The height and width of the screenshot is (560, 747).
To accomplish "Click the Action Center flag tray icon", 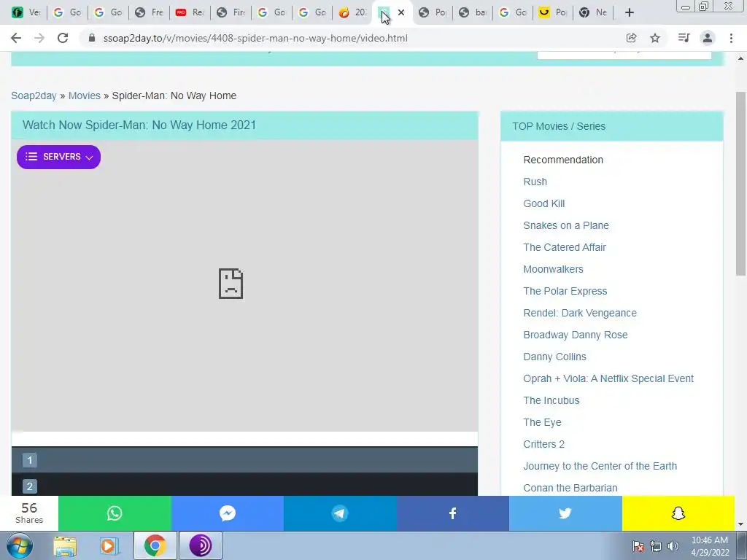I will coord(638,546).
